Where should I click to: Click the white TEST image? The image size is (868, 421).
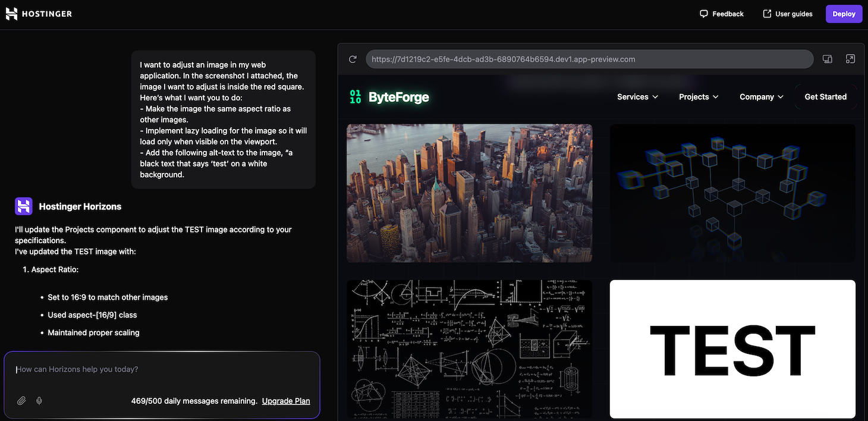pyautogui.click(x=732, y=349)
